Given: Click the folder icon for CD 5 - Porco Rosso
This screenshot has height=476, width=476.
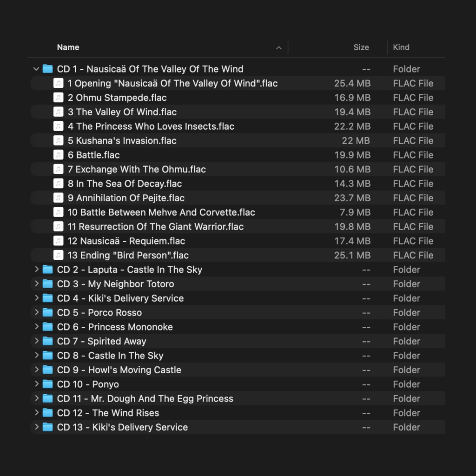Looking at the screenshot, I should pos(47,313).
